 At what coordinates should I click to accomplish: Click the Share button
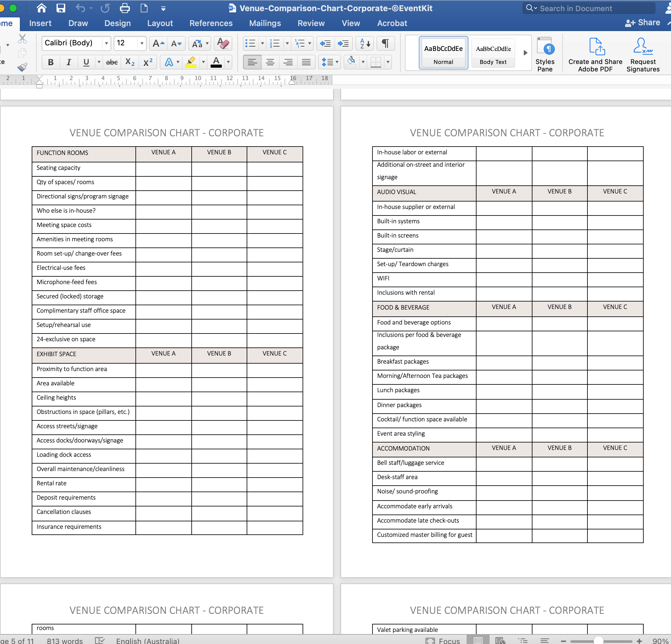click(x=646, y=23)
